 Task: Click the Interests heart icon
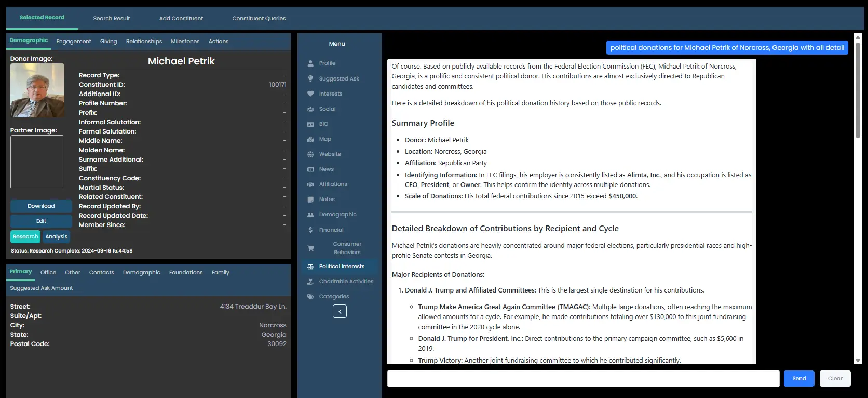pos(310,94)
